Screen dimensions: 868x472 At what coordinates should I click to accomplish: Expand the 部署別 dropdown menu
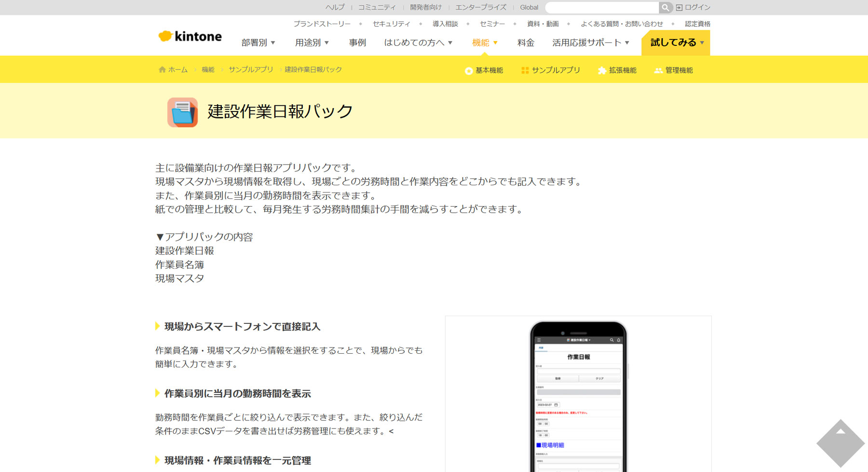258,42
